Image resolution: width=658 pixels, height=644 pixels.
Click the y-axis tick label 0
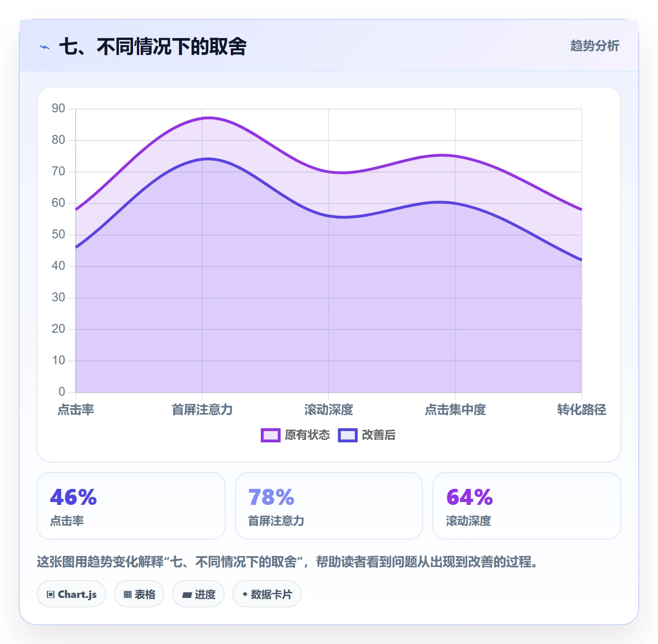62,392
